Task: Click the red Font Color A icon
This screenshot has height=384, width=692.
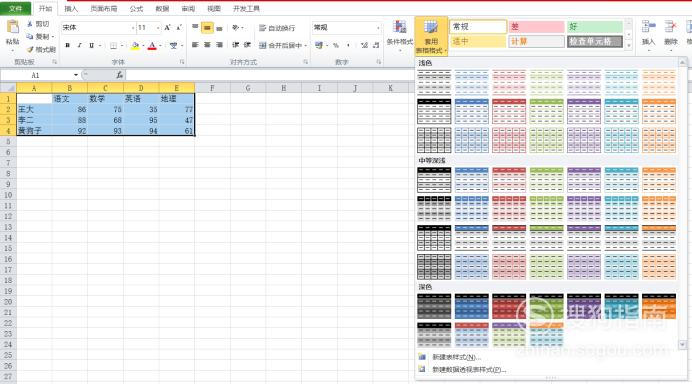Action: click(x=152, y=45)
